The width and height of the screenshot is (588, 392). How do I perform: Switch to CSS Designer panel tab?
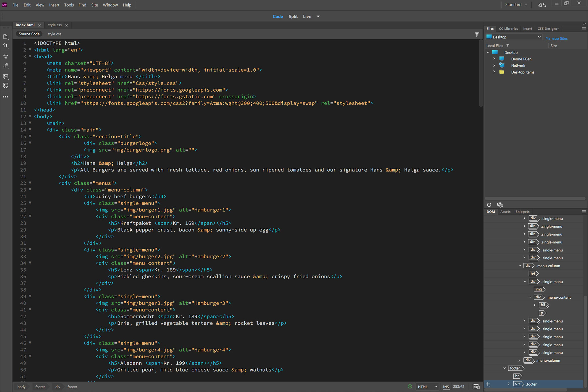pos(548,28)
